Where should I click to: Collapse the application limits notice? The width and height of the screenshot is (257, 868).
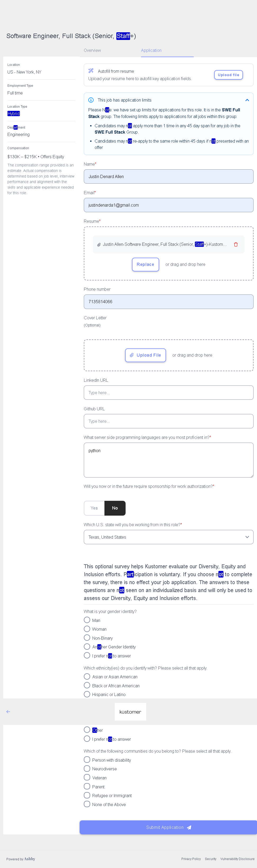pyautogui.click(x=247, y=100)
